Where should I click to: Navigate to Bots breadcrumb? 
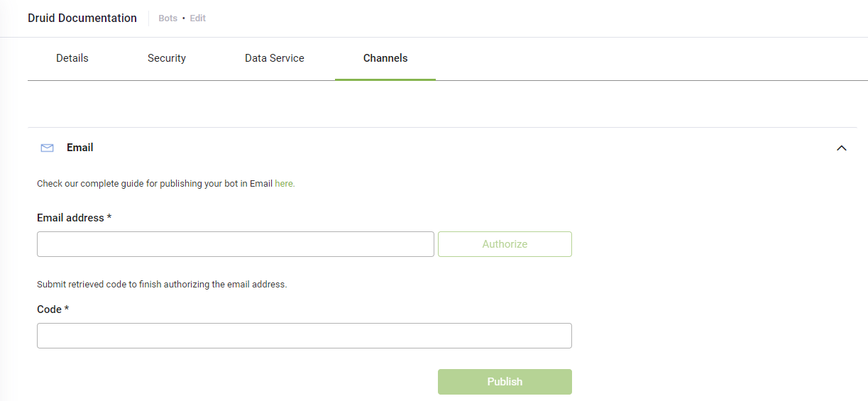coord(168,18)
